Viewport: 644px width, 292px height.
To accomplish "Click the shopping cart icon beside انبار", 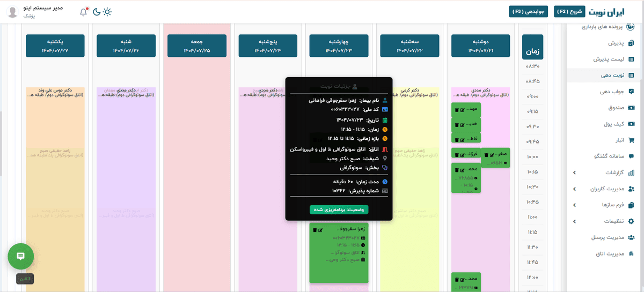I will click(x=631, y=140).
